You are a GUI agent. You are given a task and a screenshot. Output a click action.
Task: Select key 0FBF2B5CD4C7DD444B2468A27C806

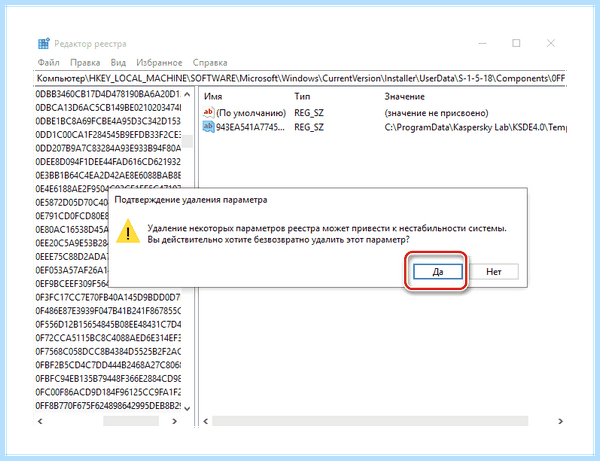pos(108,365)
